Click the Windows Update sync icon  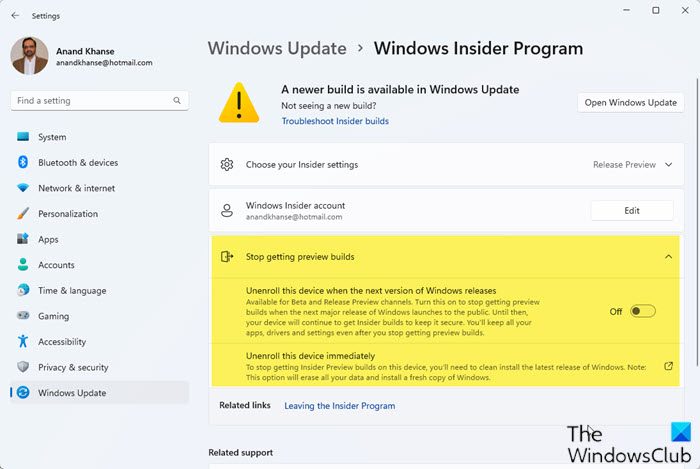click(x=22, y=392)
